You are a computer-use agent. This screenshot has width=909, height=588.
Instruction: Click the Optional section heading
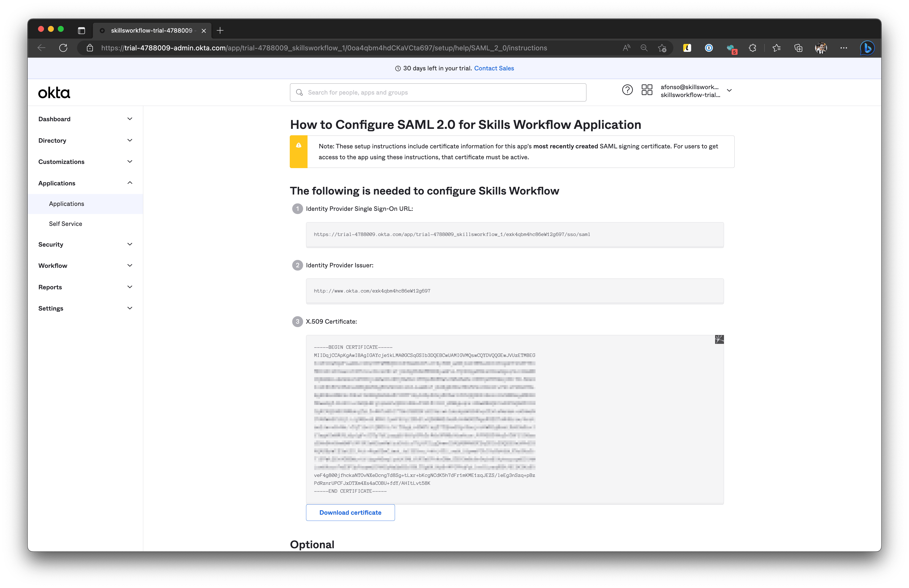pos(312,545)
